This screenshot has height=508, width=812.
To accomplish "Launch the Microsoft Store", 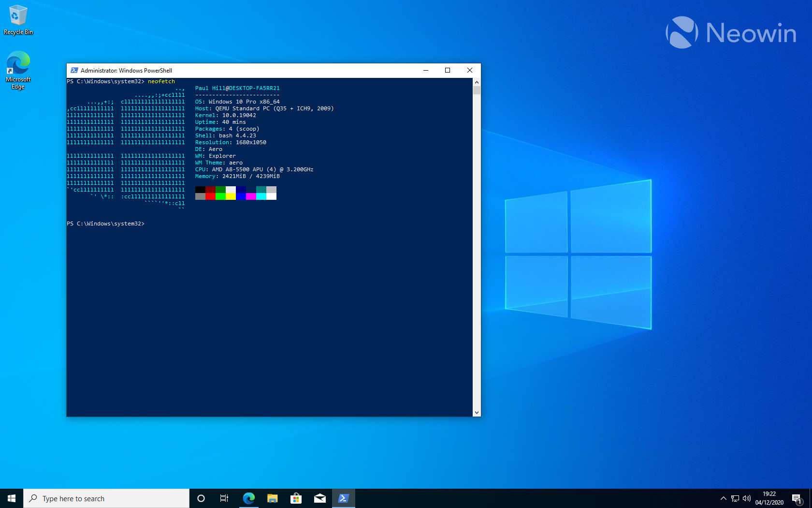I will click(296, 498).
